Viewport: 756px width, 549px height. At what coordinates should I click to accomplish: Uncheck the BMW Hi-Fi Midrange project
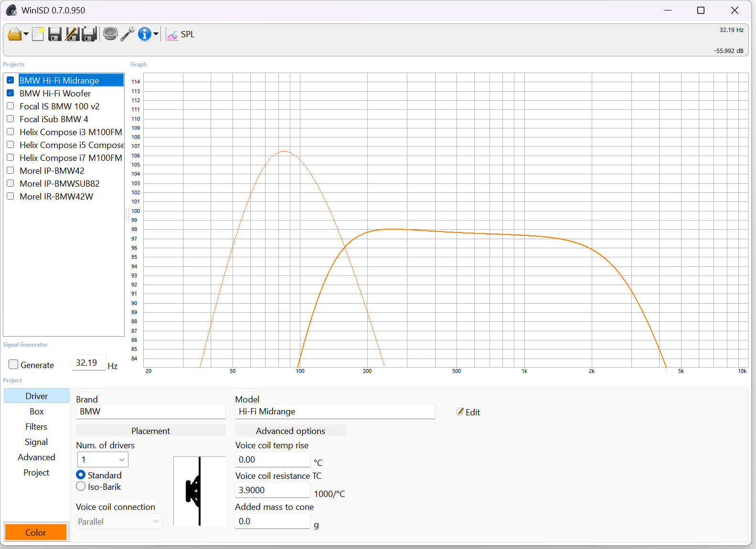[x=10, y=80]
